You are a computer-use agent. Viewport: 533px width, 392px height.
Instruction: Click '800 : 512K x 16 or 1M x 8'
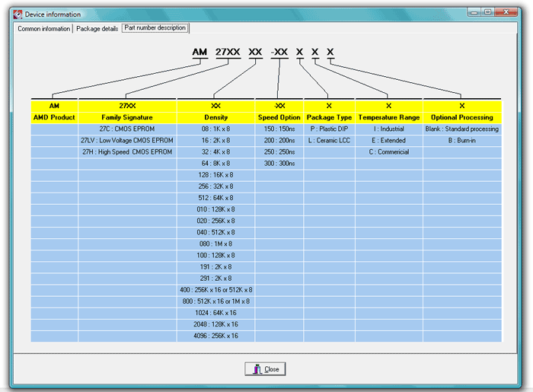[x=215, y=301]
